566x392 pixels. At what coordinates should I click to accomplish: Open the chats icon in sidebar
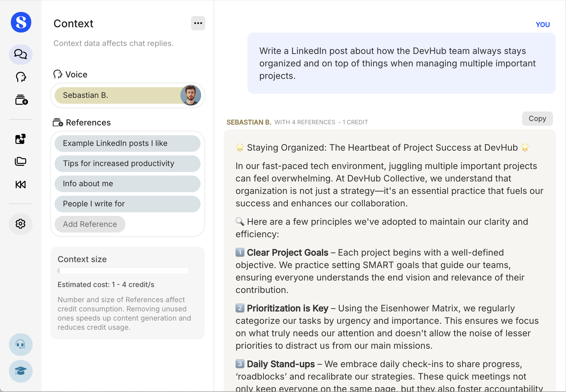coord(20,54)
